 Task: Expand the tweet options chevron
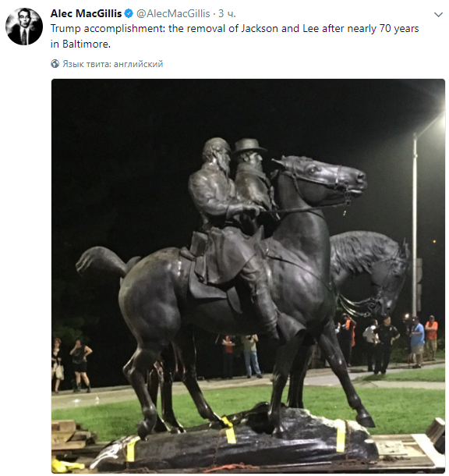[x=438, y=14]
